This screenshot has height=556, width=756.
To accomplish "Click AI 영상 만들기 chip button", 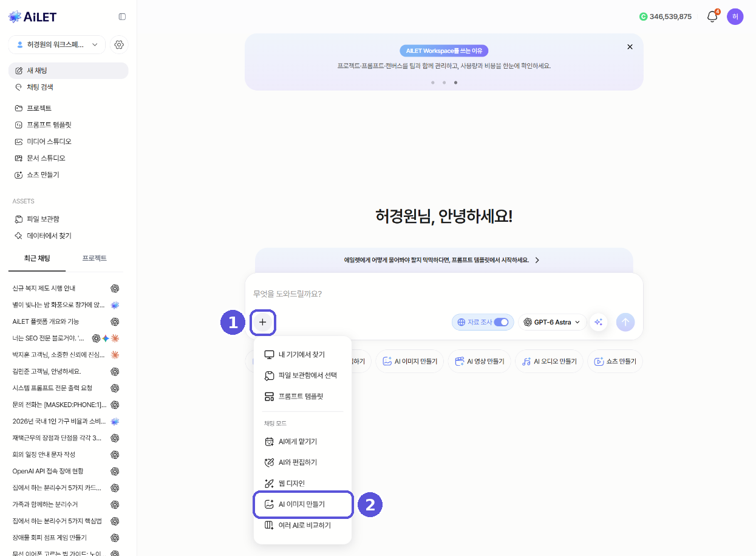I will [x=479, y=361].
